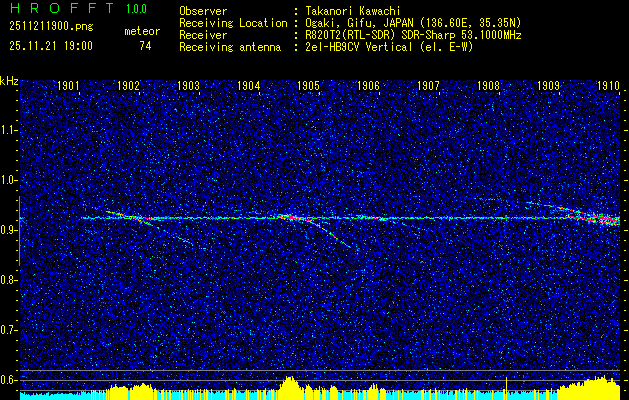Screen dimensions: 629x400
Task: Click the meteor count label
Action: click(x=142, y=31)
